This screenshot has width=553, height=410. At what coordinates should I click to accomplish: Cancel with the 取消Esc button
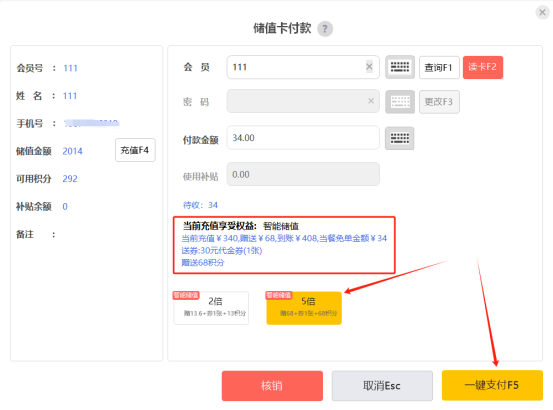click(x=382, y=386)
